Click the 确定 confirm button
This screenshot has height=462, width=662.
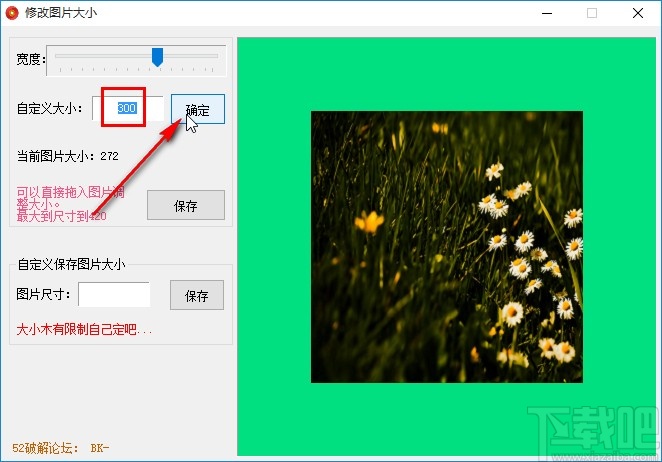[x=198, y=109]
